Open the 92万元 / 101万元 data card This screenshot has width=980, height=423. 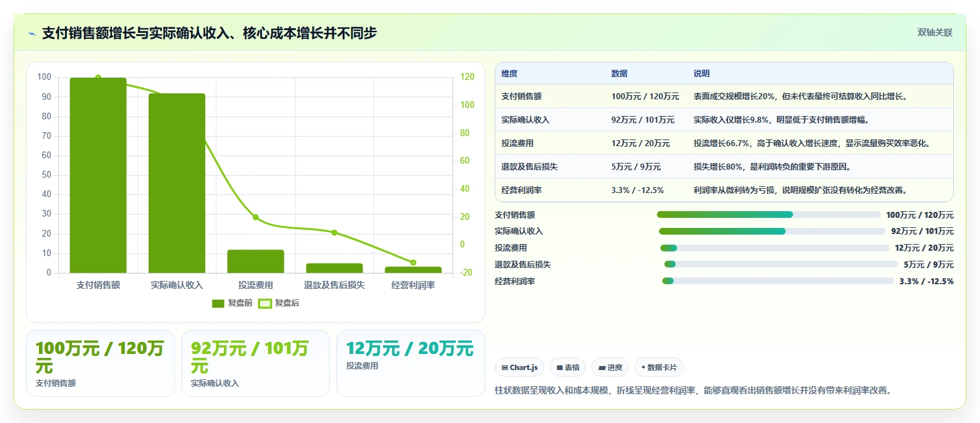[255, 363]
